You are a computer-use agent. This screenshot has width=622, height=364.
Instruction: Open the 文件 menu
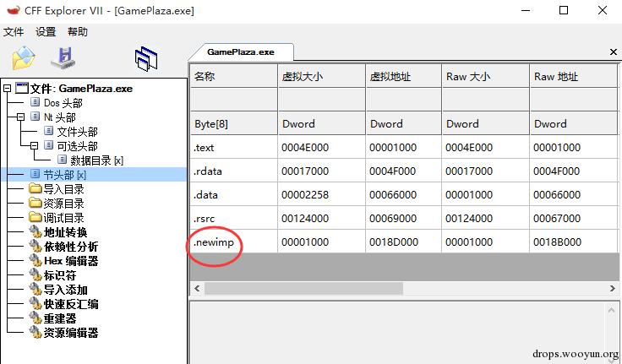pyautogui.click(x=13, y=32)
